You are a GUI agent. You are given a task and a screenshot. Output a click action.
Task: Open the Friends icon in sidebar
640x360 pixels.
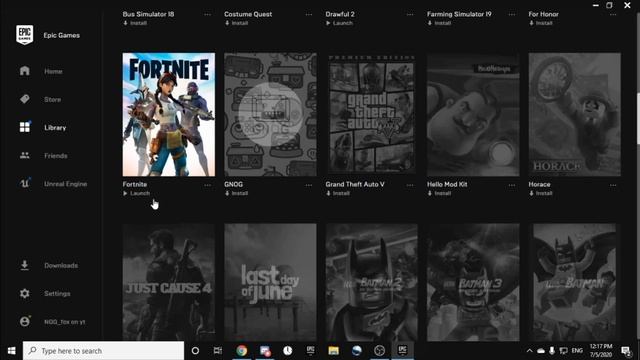(24, 155)
